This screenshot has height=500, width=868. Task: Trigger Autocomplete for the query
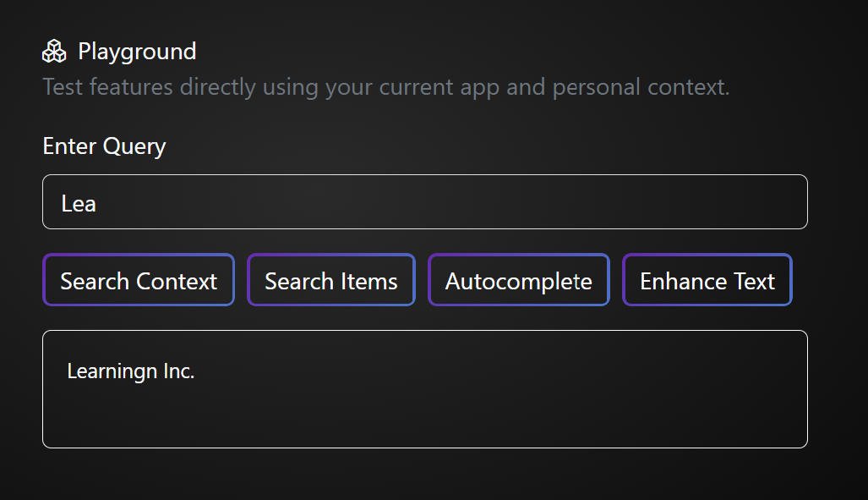[x=519, y=280]
